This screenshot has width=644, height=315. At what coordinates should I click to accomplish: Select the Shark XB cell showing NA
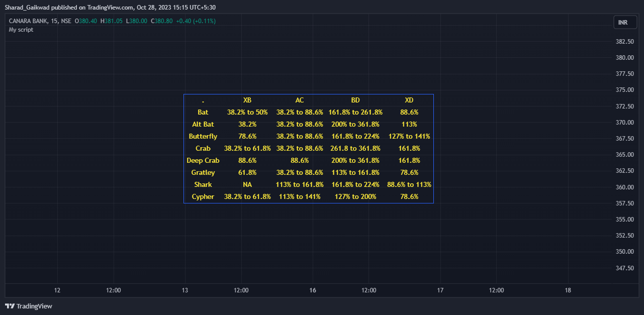[x=247, y=184]
